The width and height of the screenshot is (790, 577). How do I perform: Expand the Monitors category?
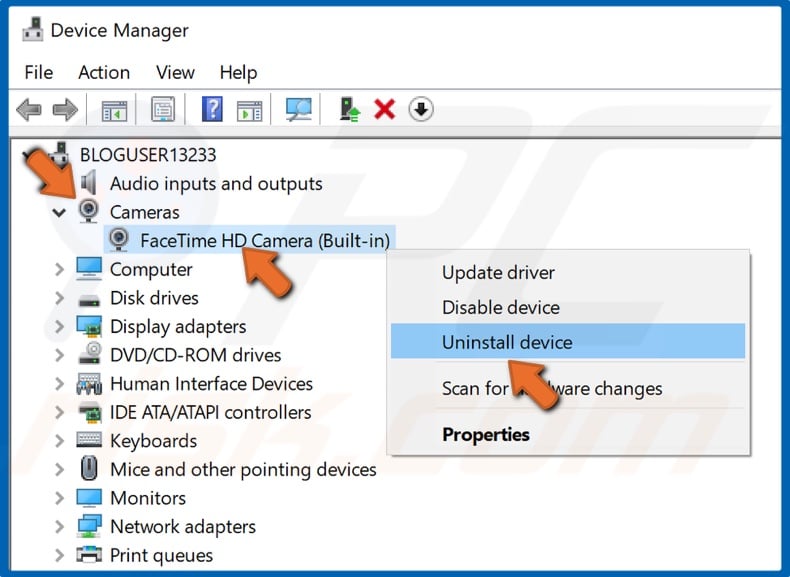point(59,498)
